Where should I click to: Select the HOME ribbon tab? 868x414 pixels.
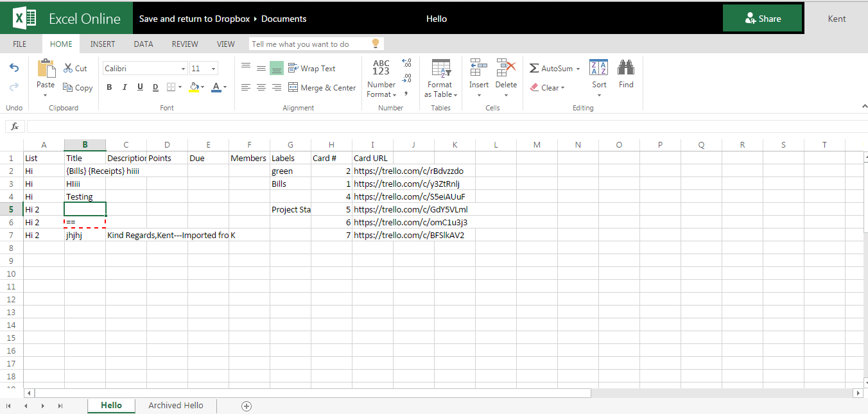(62, 44)
